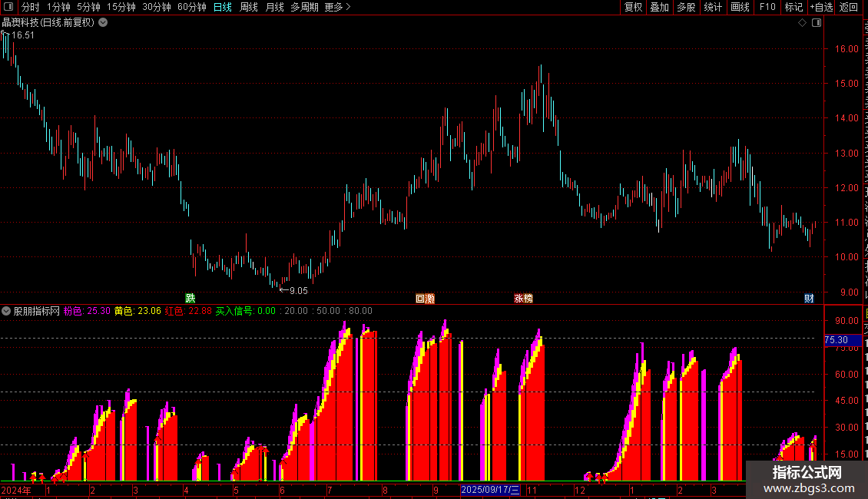Toggle the left sidebar panel icon
This screenshot has height=499, width=868.
click(x=8, y=7)
